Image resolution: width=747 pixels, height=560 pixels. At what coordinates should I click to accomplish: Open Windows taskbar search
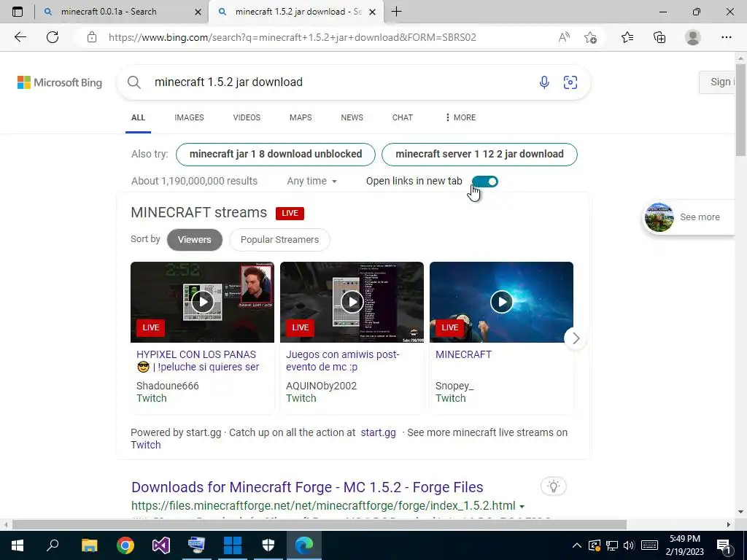click(53, 545)
